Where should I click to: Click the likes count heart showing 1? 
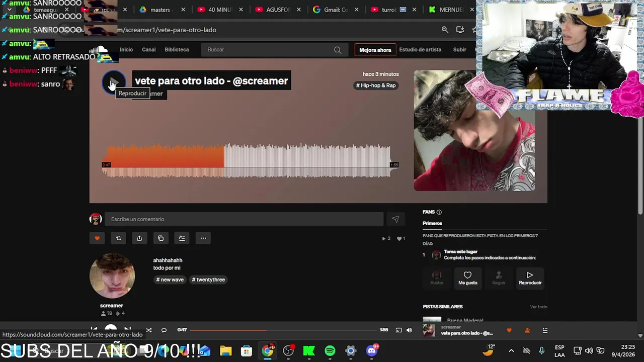[x=401, y=238]
